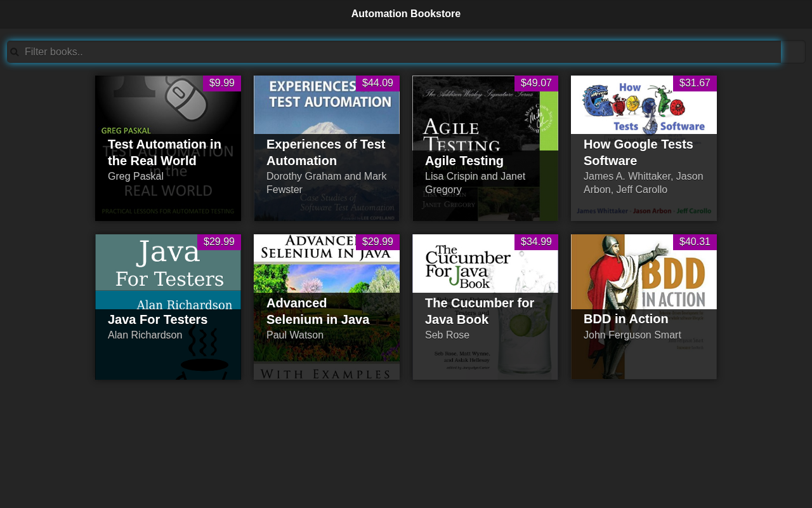The image size is (812, 508).
Task: Click the magnifier icon in the filter bar
Action: (x=15, y=52)
